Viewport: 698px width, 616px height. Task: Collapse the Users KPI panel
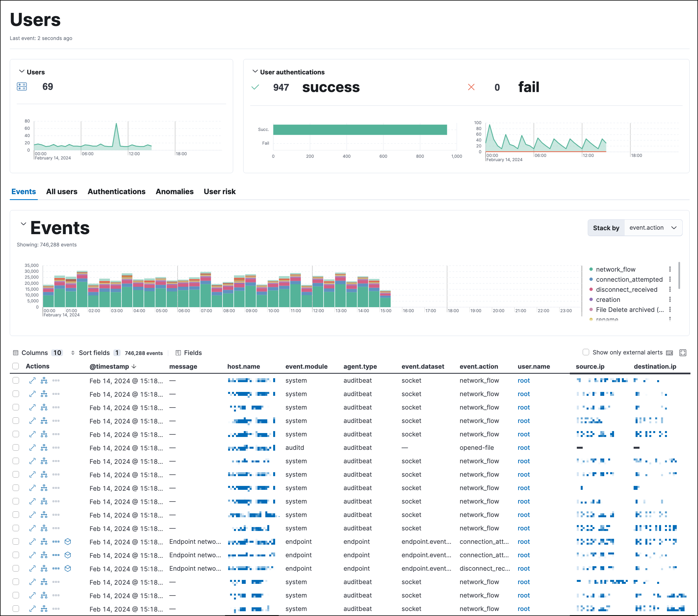point(21,72)
